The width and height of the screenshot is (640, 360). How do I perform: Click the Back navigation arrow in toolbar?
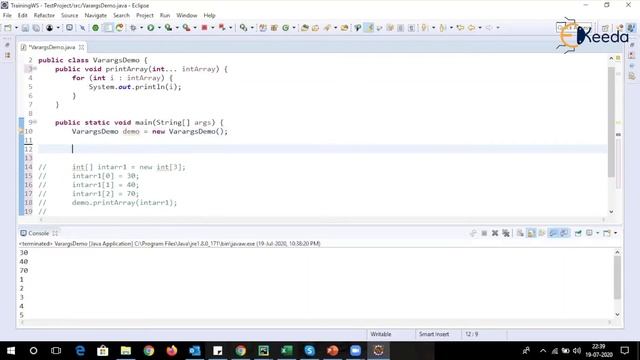pos(471,28)
